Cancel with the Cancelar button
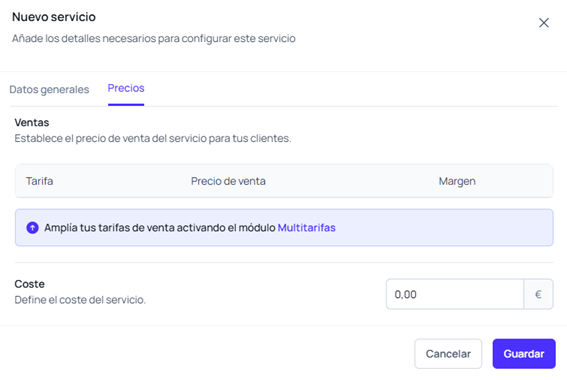This screenshot has height=380, width=567. (448, 354)
